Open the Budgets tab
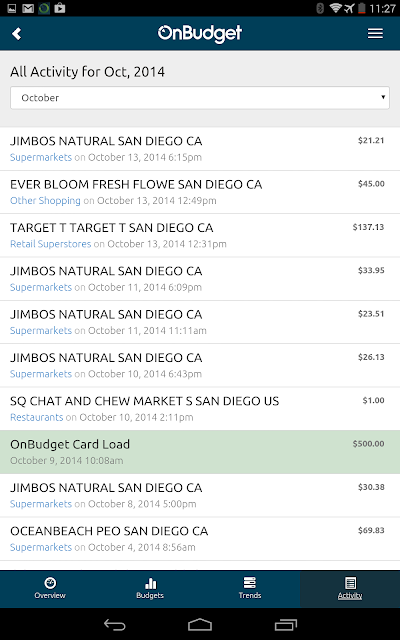This screenshot has width=400, height=640. tap(150, 589)
